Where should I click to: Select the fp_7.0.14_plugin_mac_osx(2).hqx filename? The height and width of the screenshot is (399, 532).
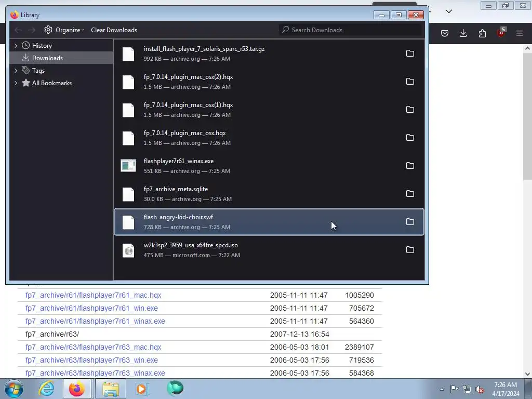point(188,77)
